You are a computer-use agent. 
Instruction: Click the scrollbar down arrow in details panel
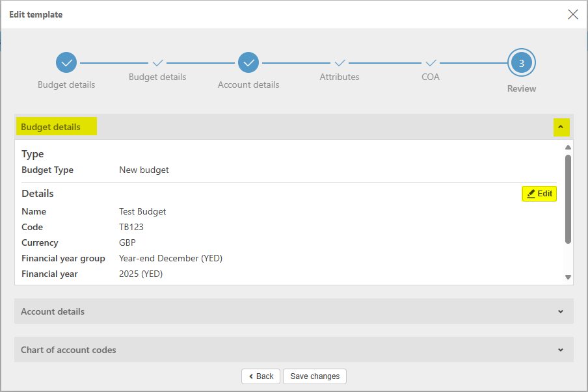point(568,278)
